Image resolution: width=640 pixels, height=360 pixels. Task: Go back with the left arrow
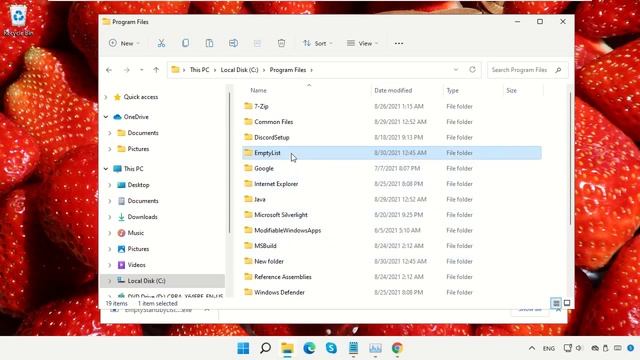[109, 70]
